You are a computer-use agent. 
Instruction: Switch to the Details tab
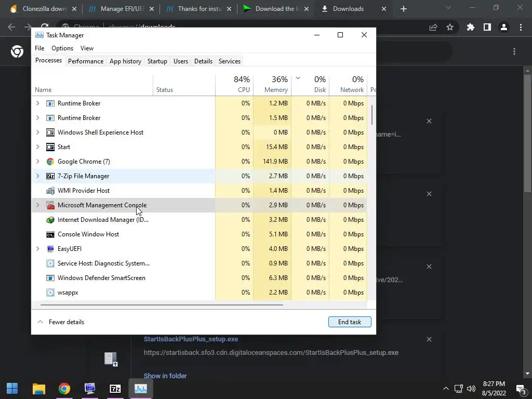[203, 61]
